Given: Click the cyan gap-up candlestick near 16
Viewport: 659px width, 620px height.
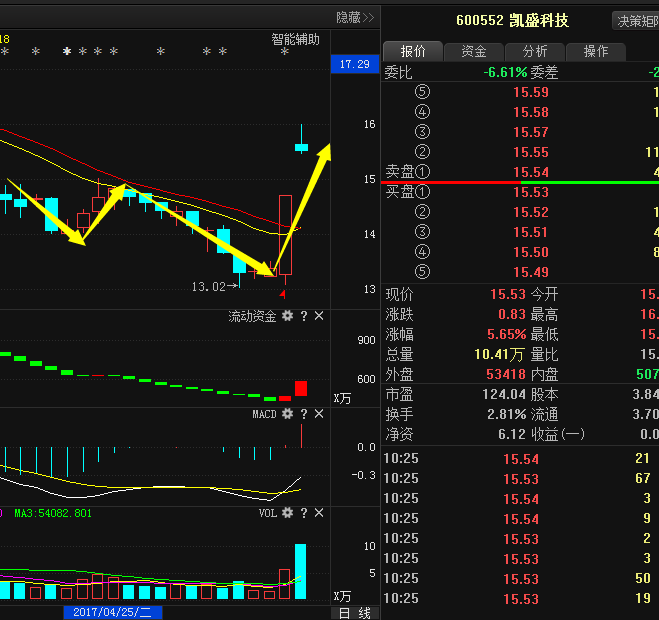Looking at the screenshot, I should [301, 147].
